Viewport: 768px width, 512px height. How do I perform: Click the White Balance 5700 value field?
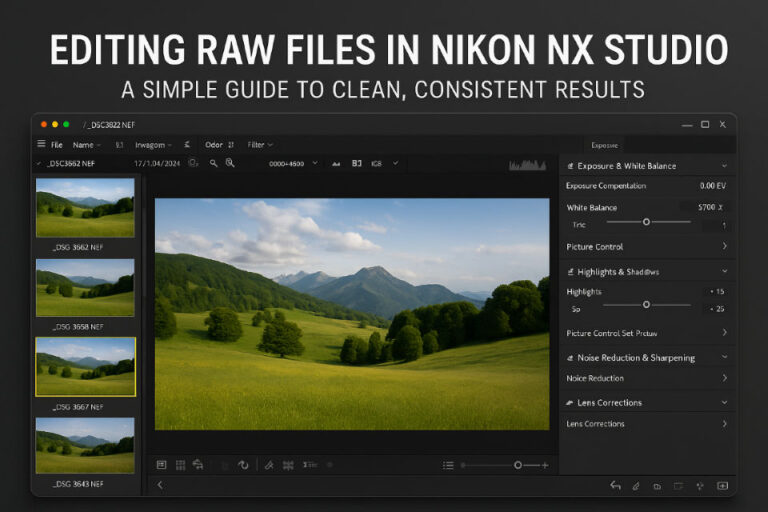[x=706, y=207]
